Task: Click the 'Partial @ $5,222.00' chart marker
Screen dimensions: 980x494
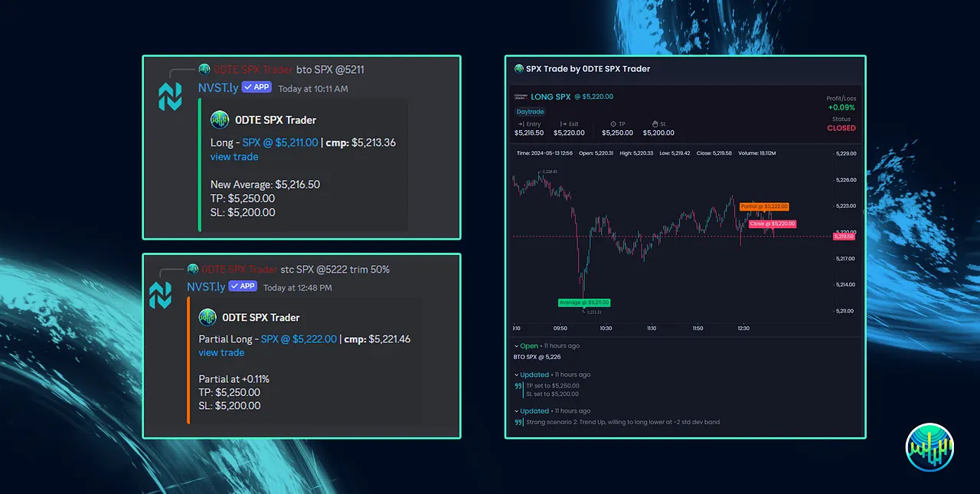Action: tap(763, 207)
